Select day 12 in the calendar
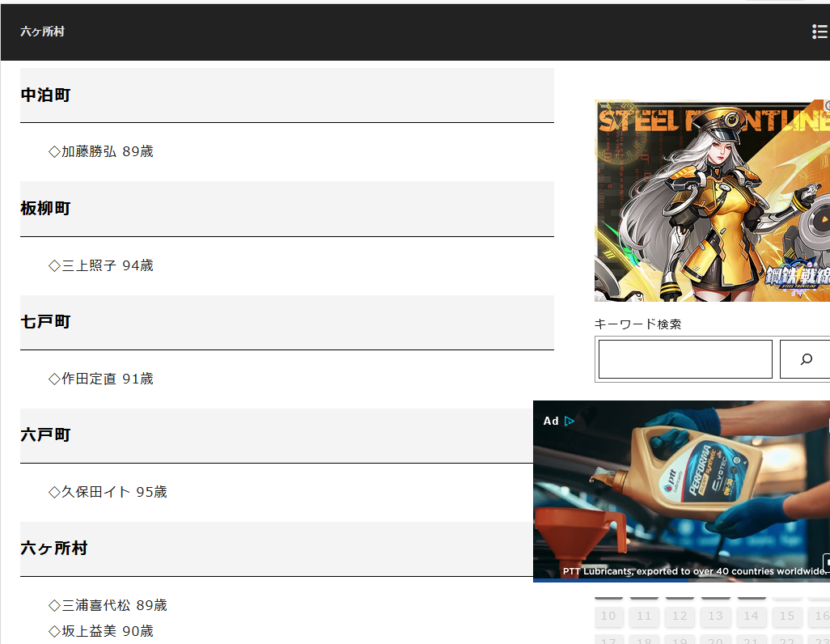 pyautogui.click(x=680, y=616)
